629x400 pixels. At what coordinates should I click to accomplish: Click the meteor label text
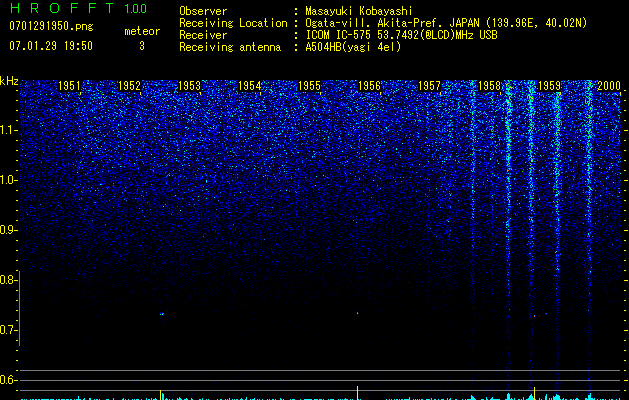point(142,31)
